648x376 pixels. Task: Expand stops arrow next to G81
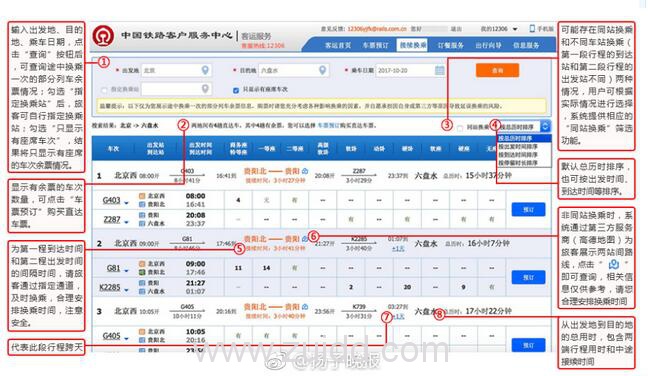[126, 271]
